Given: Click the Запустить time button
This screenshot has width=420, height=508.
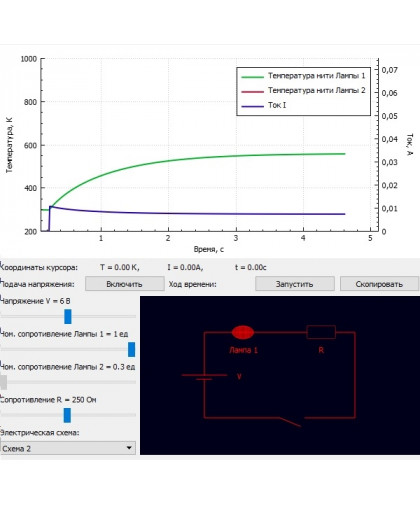Looking at the screenshot, I should tap(295, 284).
